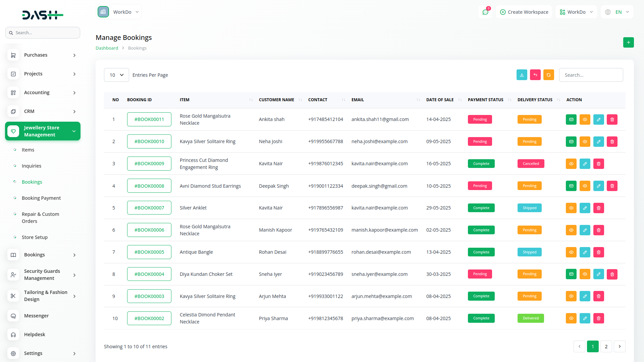This screenshot has width=644, height=362.
Task: View booking #BOOK00008 details via eye icon
Action: 585,186
